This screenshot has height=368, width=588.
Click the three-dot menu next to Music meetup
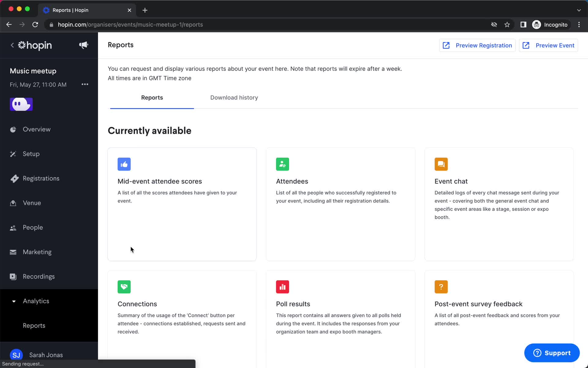85,84
